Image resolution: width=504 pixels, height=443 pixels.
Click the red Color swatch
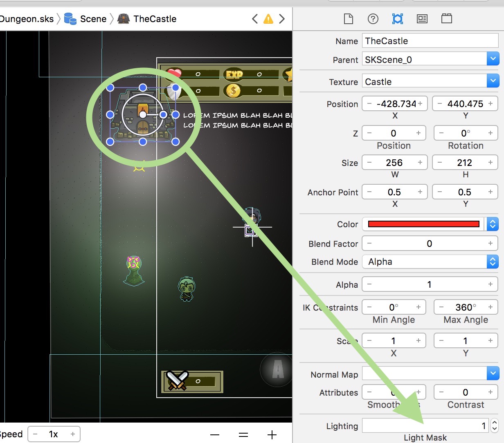(x=423, y=224)
